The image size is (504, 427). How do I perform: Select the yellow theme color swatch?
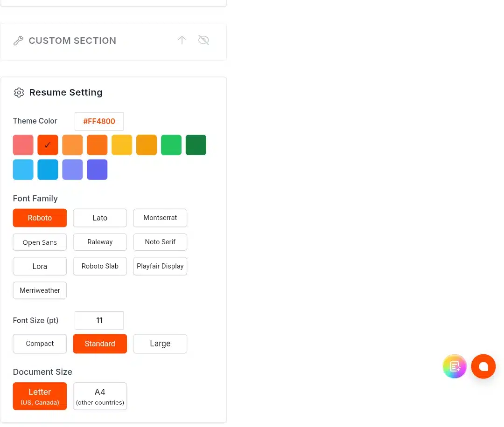pos(122,145)
